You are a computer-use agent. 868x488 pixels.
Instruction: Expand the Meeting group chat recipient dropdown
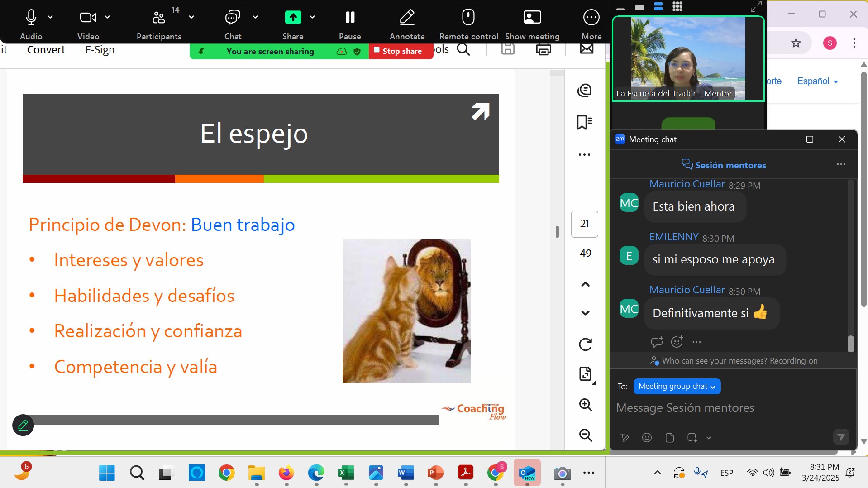677,386
